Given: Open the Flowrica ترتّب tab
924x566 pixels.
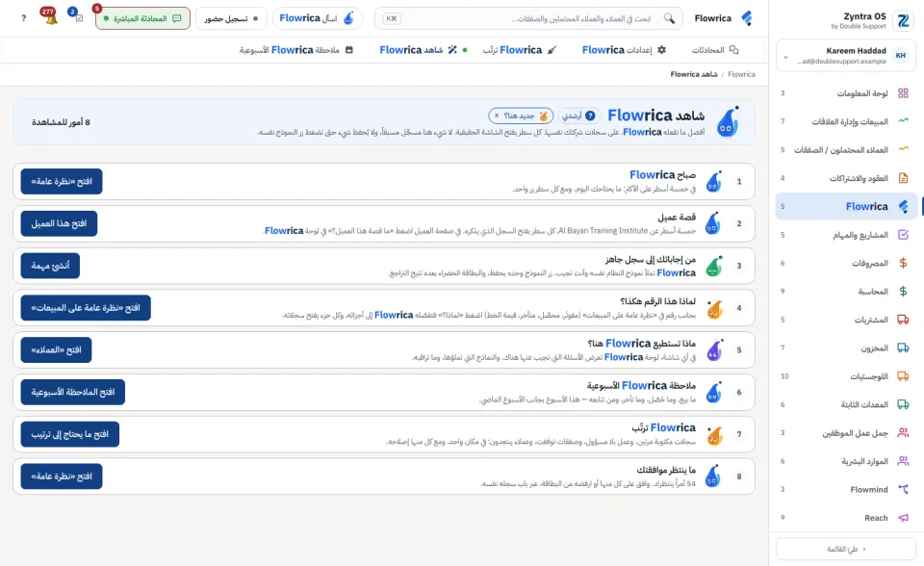Looking at the screenshot, I should click(x=519, y=50).
